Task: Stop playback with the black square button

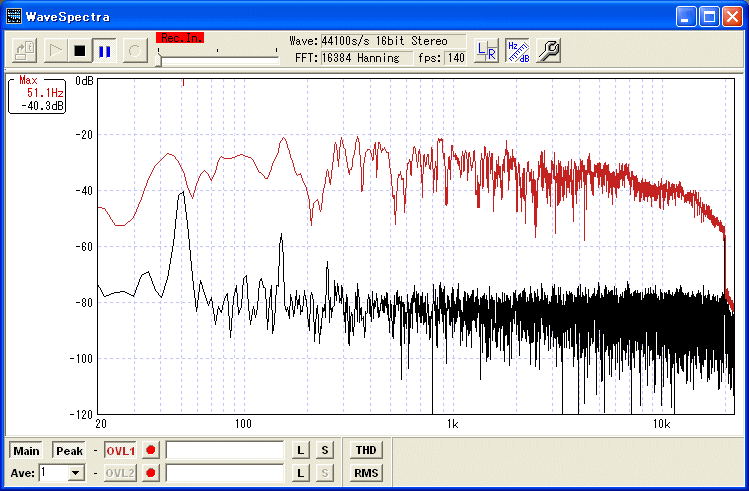Action: point(79,50)
